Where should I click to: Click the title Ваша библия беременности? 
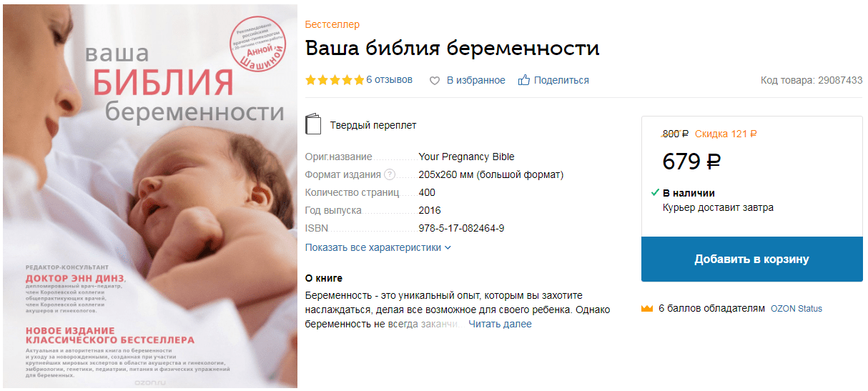[x=453, y=49]
